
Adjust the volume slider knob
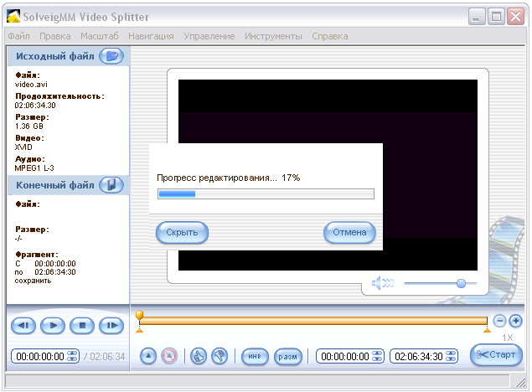(461, 283)
